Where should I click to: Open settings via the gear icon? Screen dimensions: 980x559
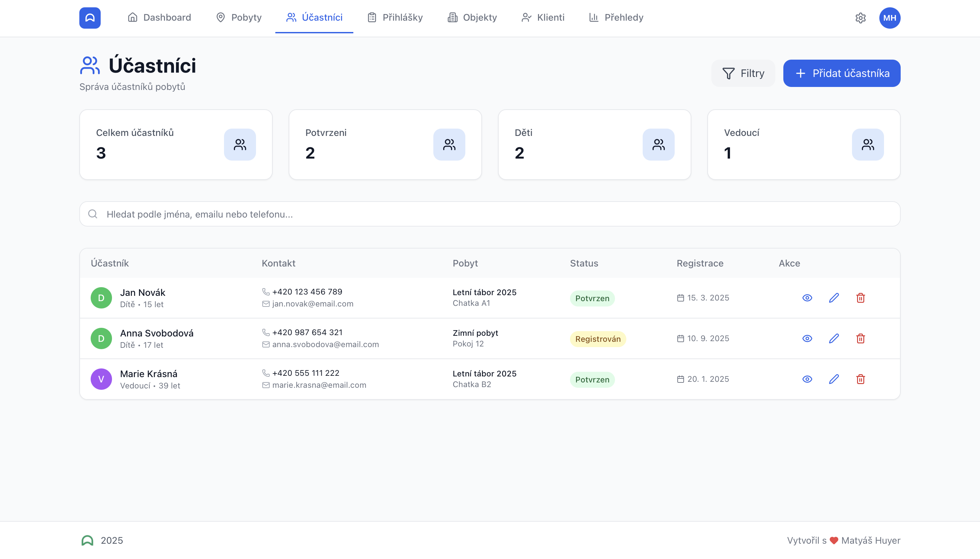coord(860,18)
